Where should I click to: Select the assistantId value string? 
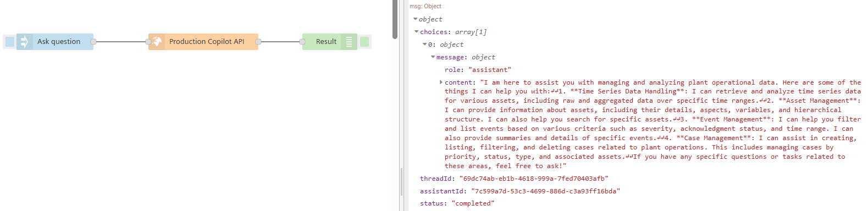[x=545, y=191]
